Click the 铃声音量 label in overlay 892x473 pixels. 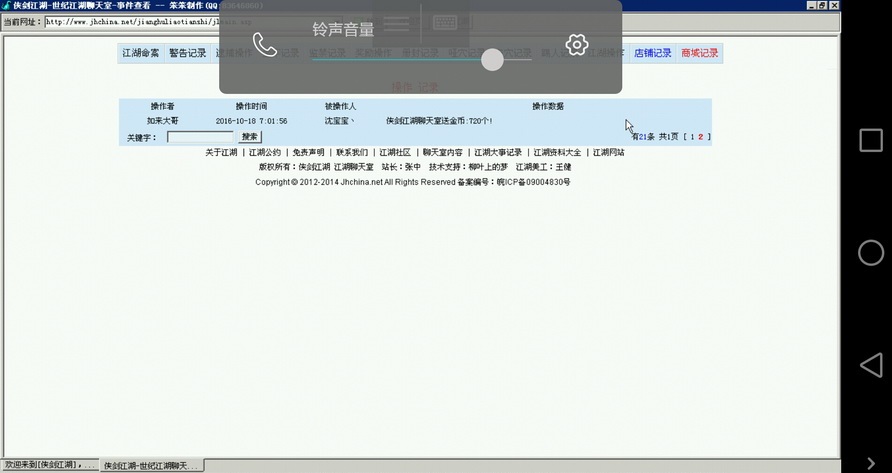click(343, 29)
